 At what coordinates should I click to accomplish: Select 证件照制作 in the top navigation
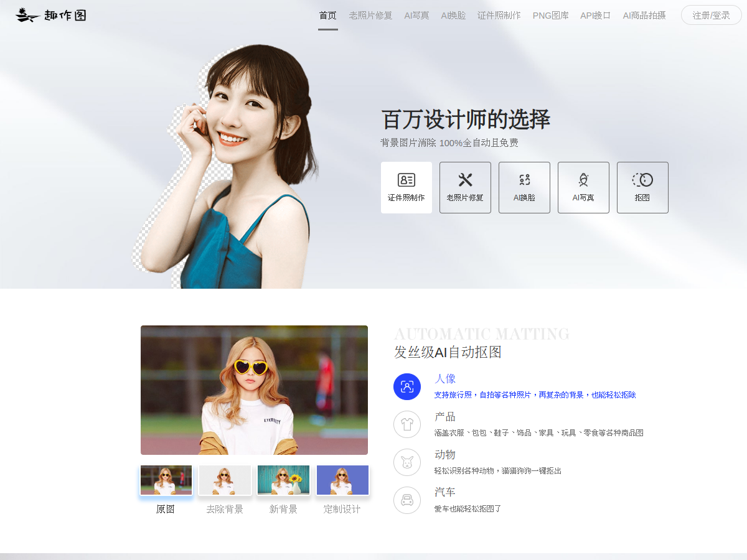click(x=499, y=16)
